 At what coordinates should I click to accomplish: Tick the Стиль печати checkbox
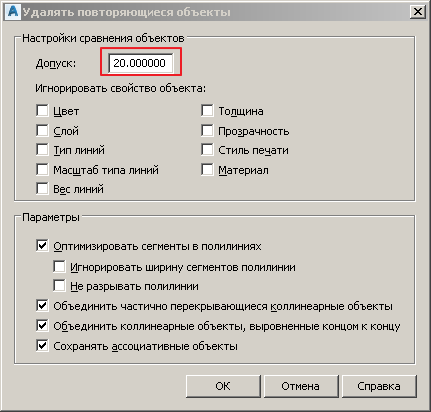207,150
